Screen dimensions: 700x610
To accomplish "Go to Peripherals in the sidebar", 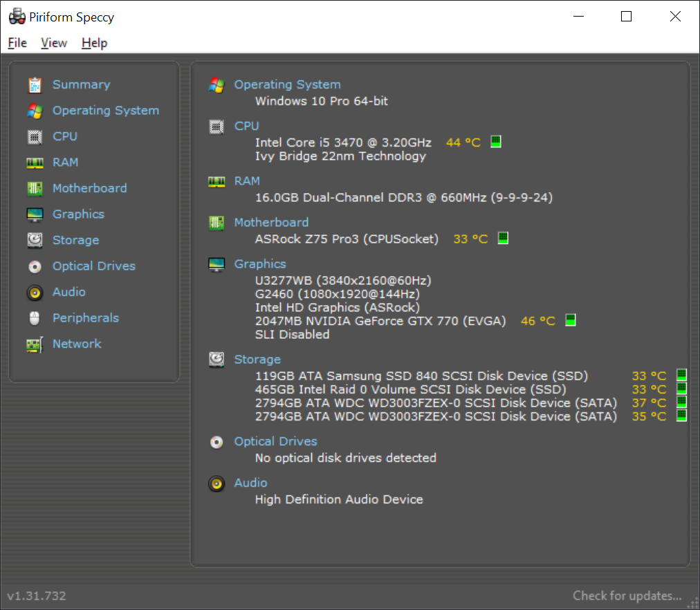I will [86, 317].
